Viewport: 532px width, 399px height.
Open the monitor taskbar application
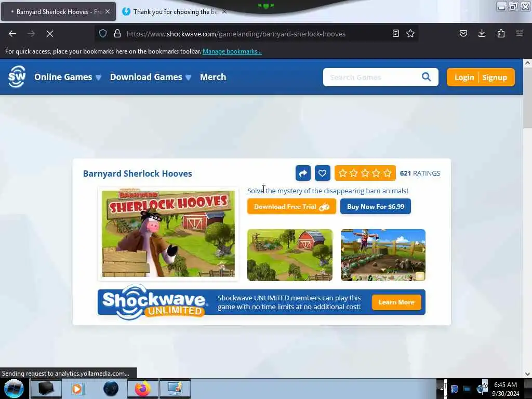[175, 389]
